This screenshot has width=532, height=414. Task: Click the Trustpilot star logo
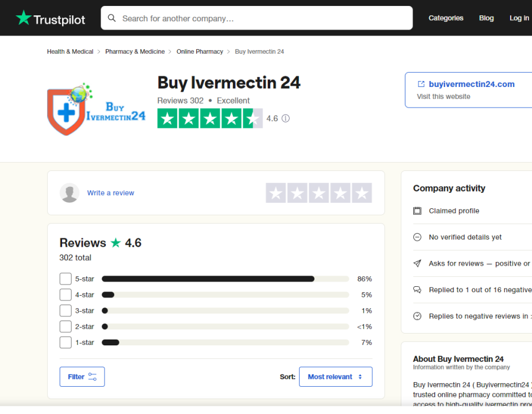23,18
